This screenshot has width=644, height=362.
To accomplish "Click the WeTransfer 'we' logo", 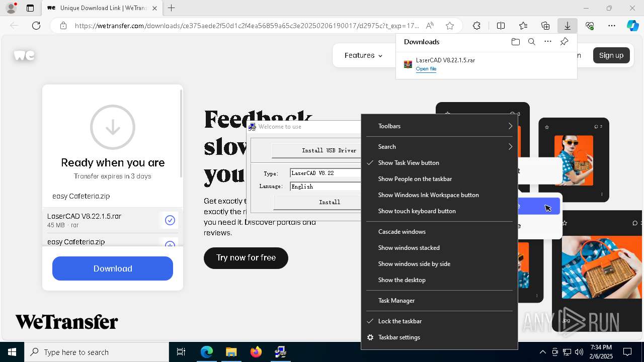I will pyautogui.click(x=24, y=55).
